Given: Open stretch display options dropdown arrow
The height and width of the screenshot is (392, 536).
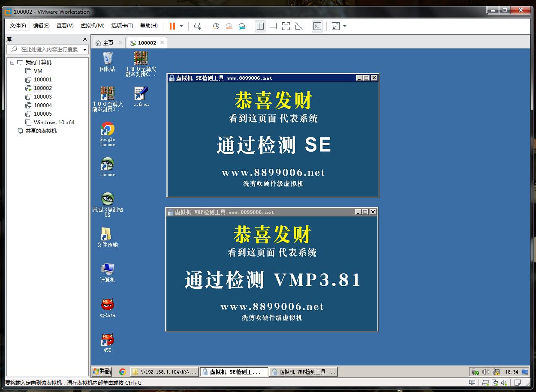Looking at the screenshot, I should pos(345,26).
